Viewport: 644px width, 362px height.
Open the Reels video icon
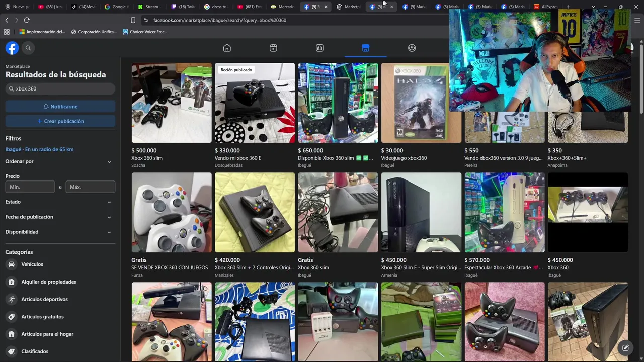[x=273, y=48]
